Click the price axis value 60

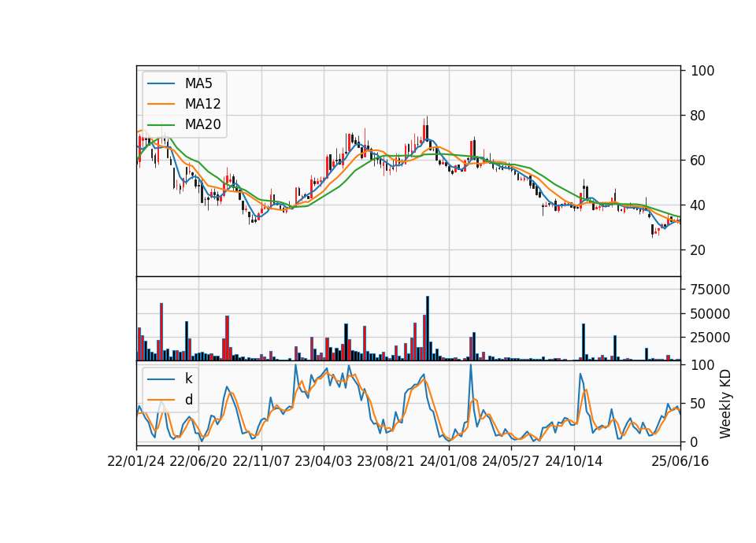pos(699,161)
